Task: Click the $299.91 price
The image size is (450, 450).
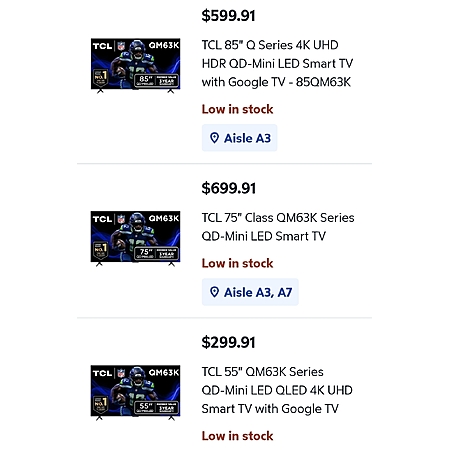Action: coord(228,342)
